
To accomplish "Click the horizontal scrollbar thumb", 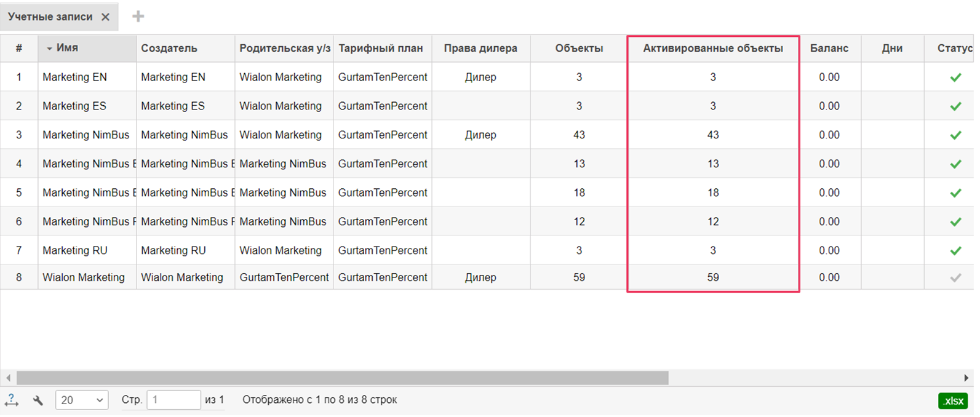I will (342, 378).
